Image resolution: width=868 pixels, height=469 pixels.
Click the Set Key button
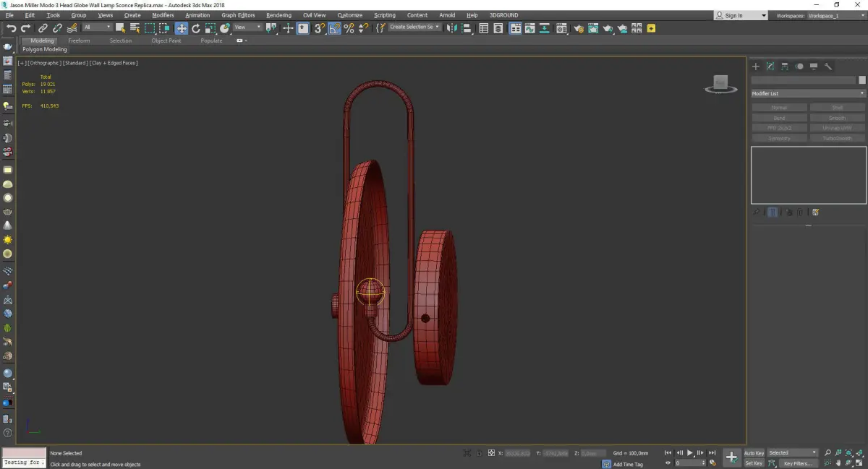(754, 463)
